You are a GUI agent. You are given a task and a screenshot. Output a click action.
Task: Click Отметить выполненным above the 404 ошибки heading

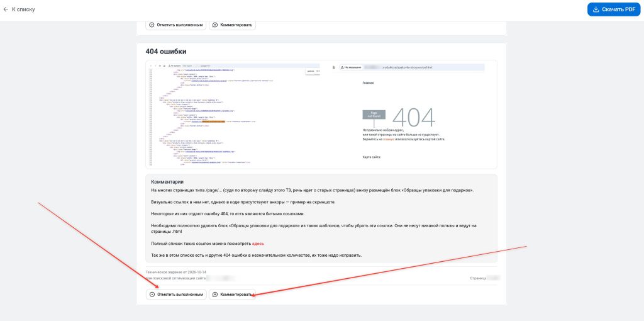(176, 25)
